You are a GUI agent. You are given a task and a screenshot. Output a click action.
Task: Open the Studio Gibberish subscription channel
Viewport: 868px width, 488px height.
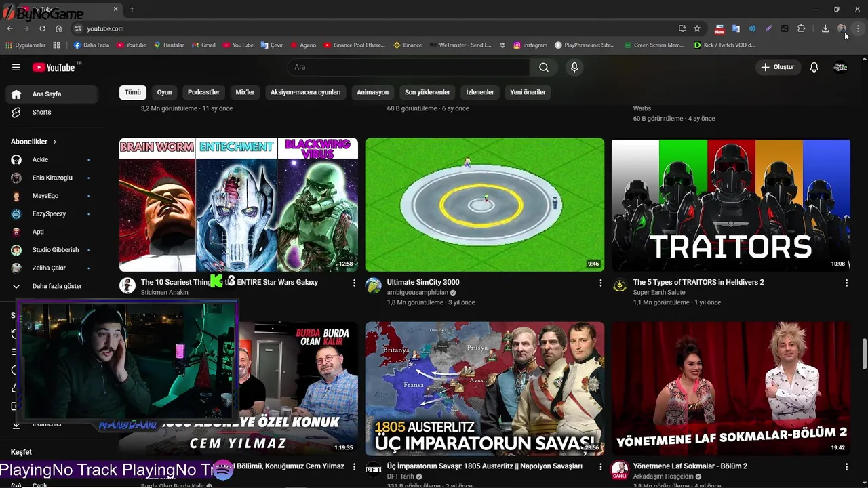(x=52, y=250)
